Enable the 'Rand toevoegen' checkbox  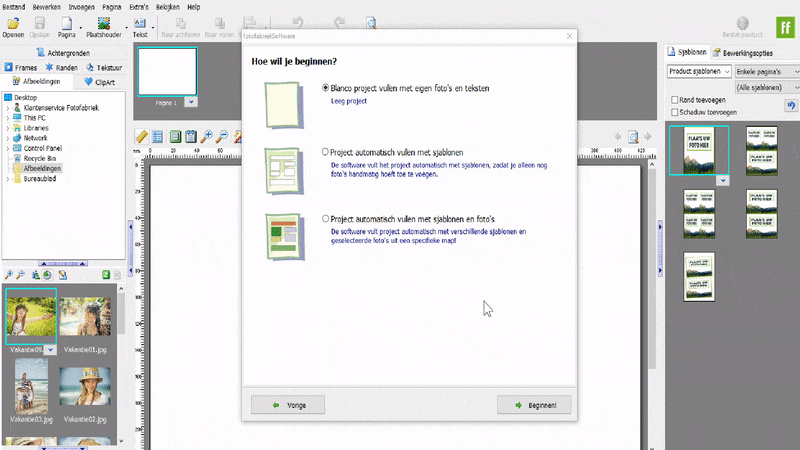pyautogui.click(x=673, y=101)
